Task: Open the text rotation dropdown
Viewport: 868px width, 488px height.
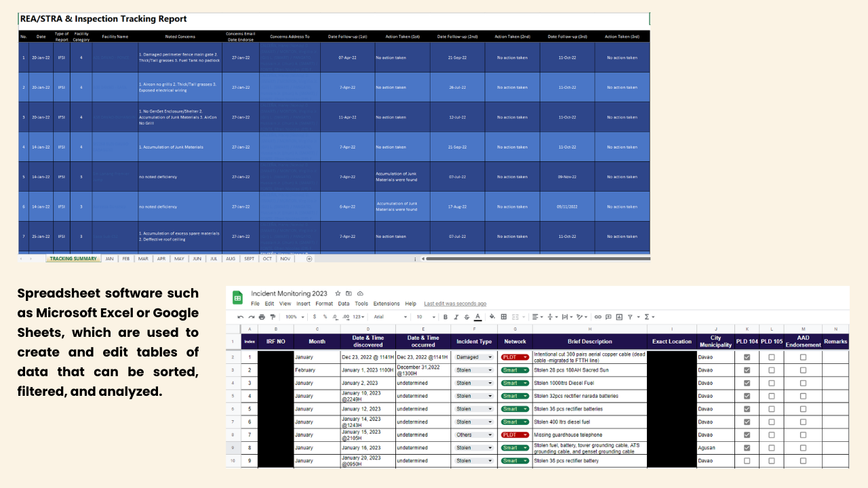Action: coord(583,317)
